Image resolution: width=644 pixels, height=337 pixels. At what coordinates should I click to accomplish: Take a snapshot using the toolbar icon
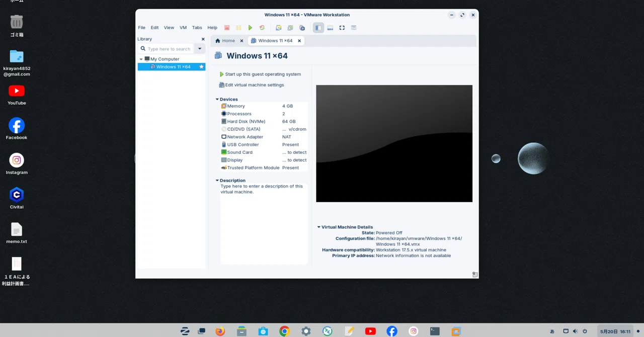pos(278,28)
